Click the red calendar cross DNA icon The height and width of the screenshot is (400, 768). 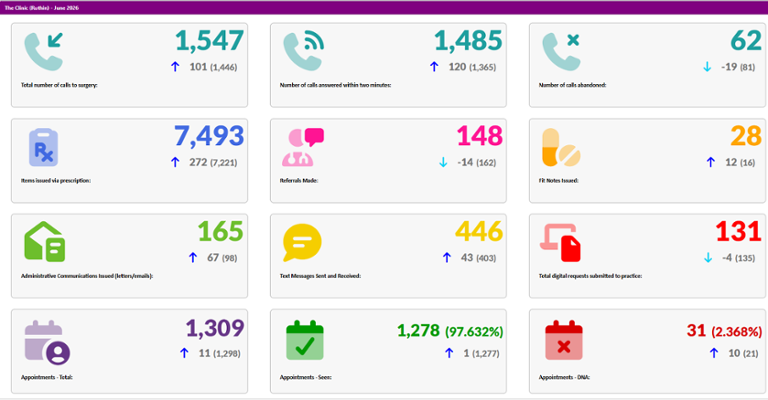pyautogui.click(x=564, y=341)
